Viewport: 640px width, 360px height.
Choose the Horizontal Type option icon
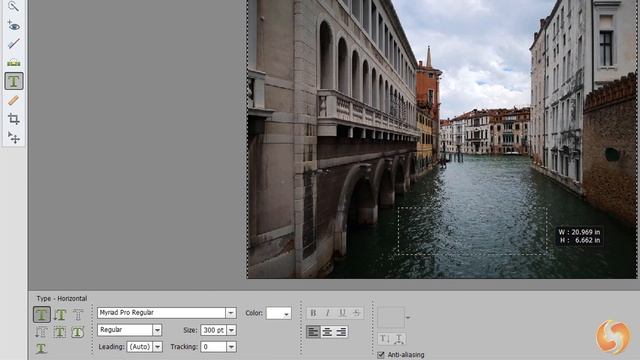pos(42,315)
